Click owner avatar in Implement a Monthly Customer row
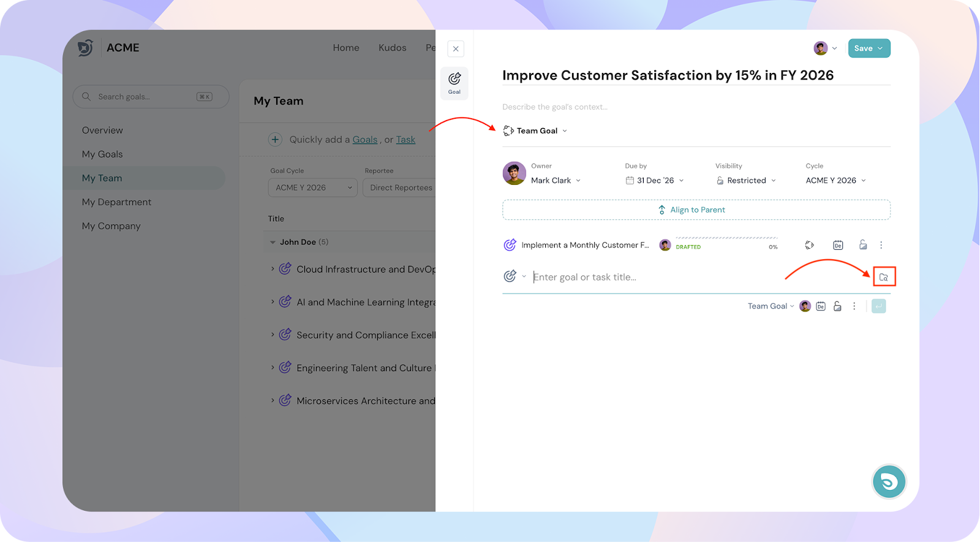The image size is (980, 542). coord(665,245)
